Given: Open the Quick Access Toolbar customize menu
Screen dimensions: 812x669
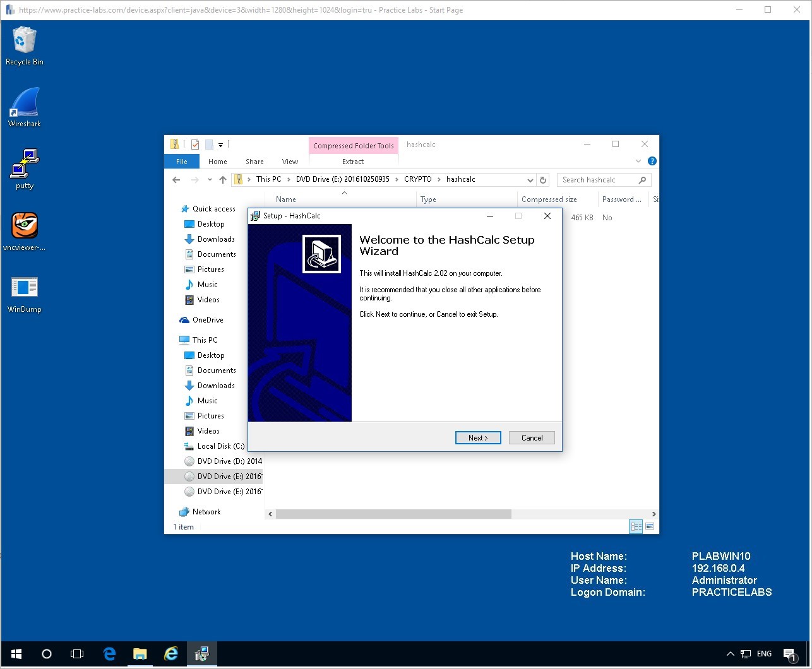Looking at the screenshot, I should [220, 145].
